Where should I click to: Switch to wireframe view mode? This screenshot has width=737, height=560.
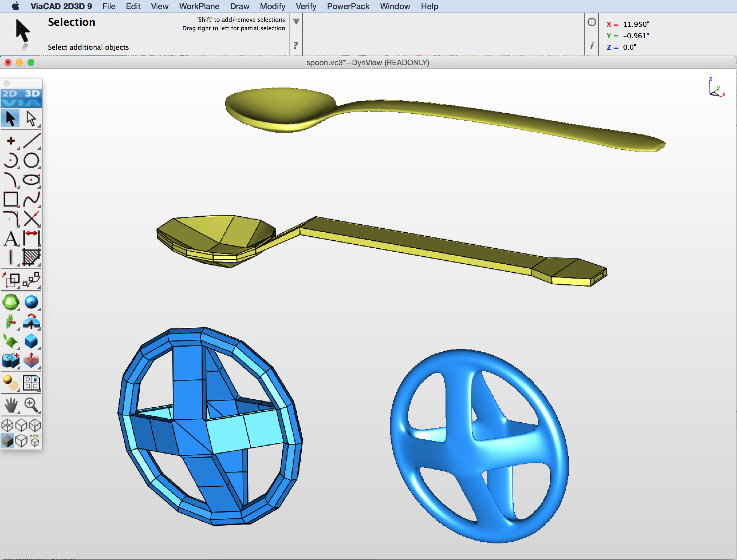pyautogui.click(x=7, y=425)
